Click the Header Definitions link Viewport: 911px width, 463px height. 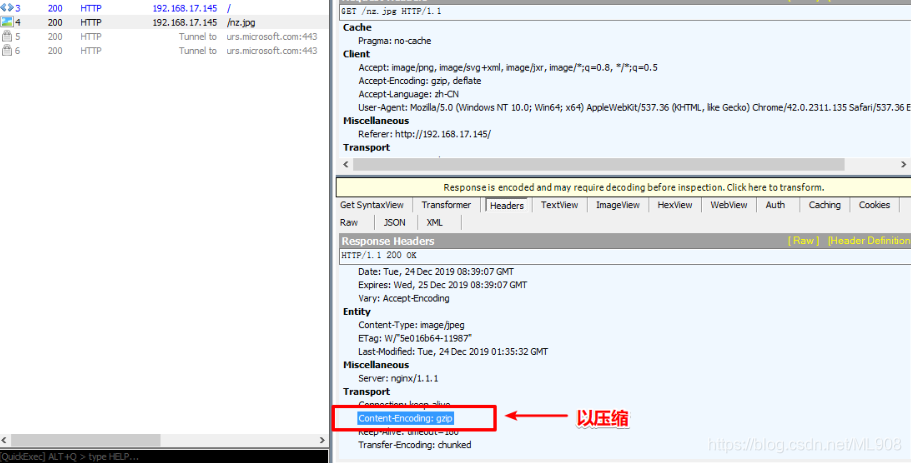click(869, 241)
